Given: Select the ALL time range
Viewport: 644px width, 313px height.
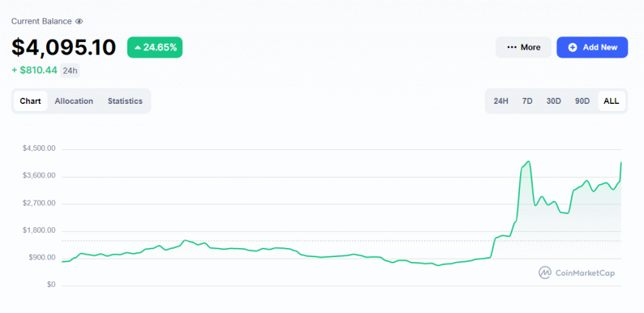Looking at the screenshot, I should [612, 101].
